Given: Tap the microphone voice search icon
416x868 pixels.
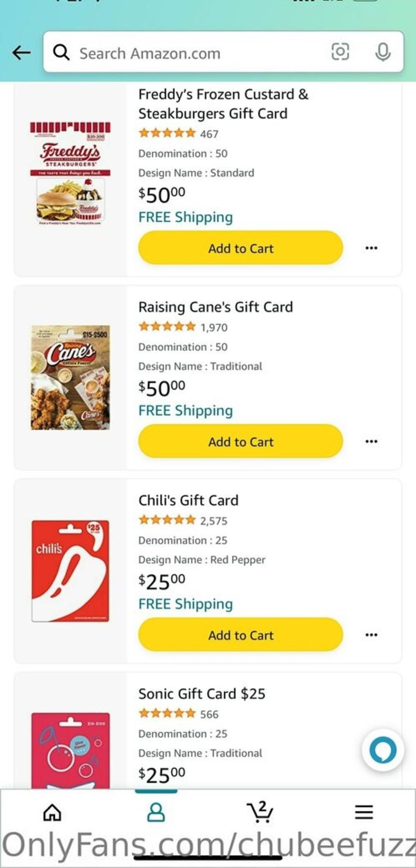Looking at the screenshot, I should [382, 52].
